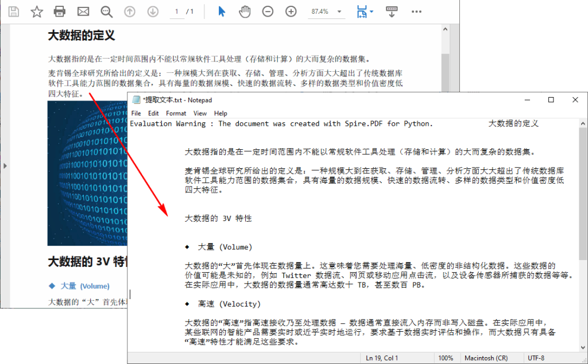Image resolution: width=588 pixels, height=364 pixels.
Task: Open the more tools ellipsis menu
Action: tap(416, 11)
